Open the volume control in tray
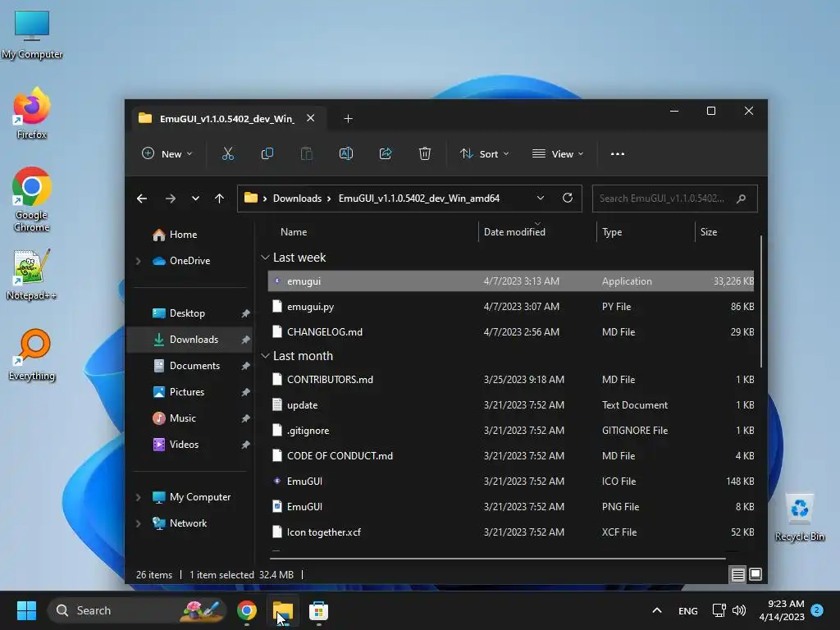 point(739,610)
